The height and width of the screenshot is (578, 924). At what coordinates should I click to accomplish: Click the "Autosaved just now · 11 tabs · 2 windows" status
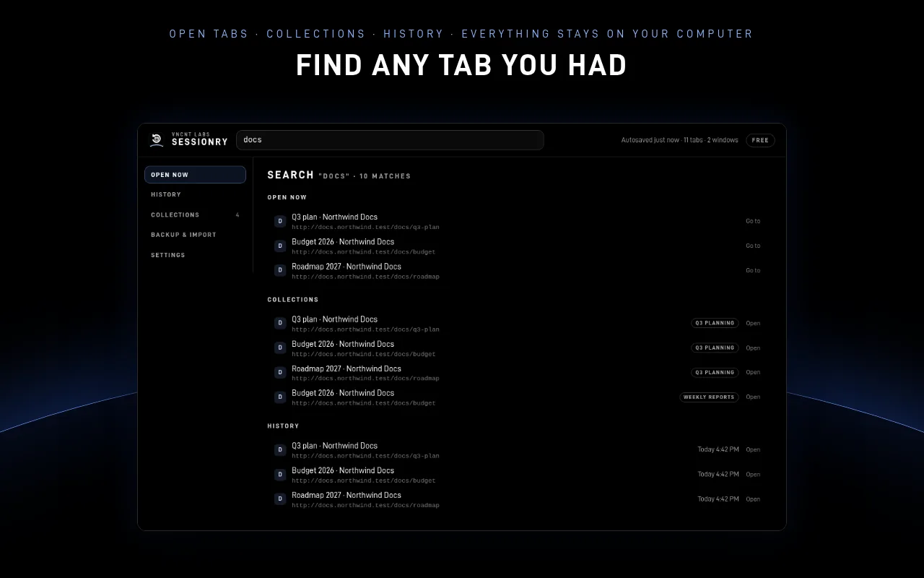679,140
